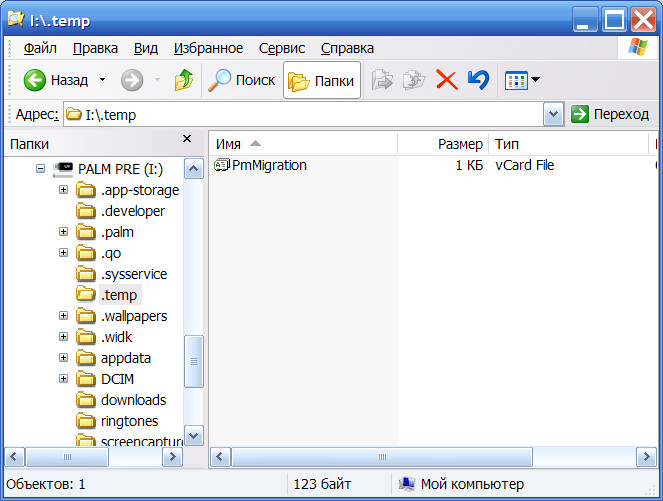Click the Copy To folder toolbar icon
The width and height of the screenshot is (663, 501).
[414, 80]
